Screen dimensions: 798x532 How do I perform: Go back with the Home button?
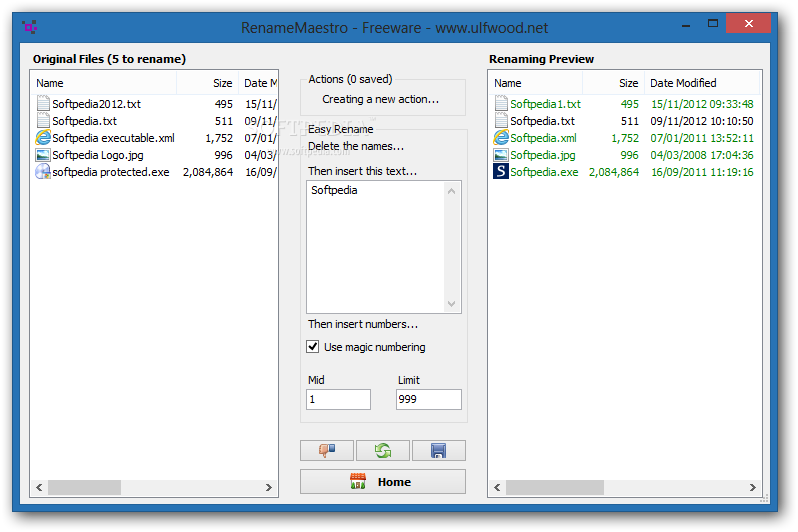(383, 482)
